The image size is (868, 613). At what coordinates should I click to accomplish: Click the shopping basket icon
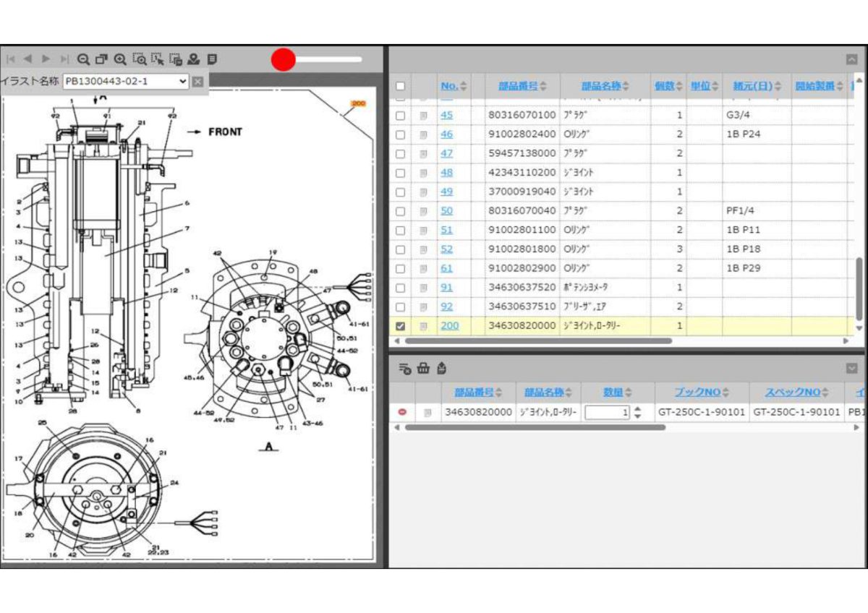coord(423,369)
